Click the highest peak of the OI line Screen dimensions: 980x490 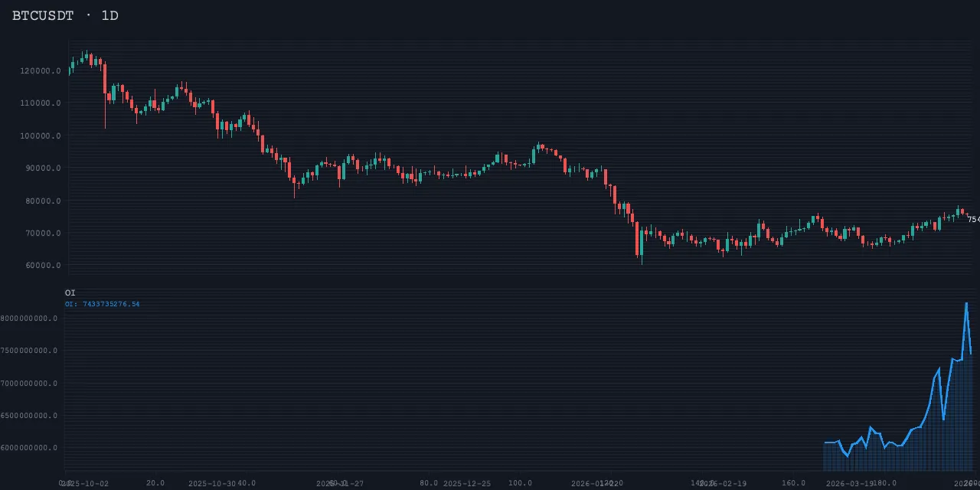pos(966,303)
